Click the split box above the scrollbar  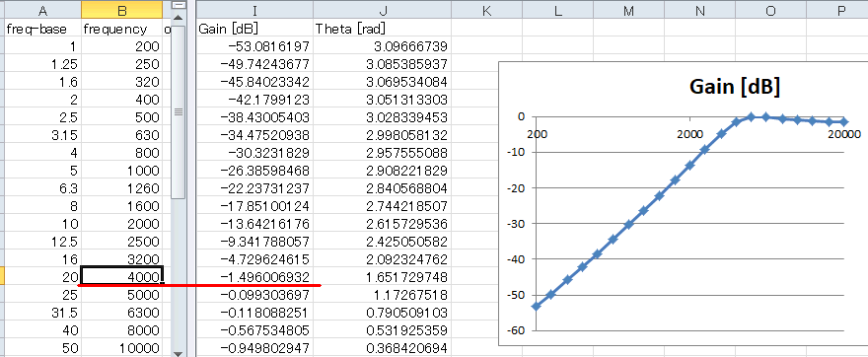click(179, 5)
